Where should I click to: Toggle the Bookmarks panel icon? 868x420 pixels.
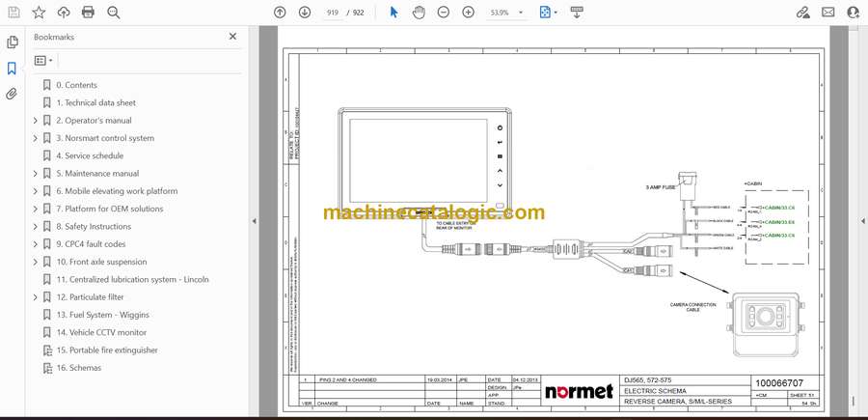click(x=12, y=69)
